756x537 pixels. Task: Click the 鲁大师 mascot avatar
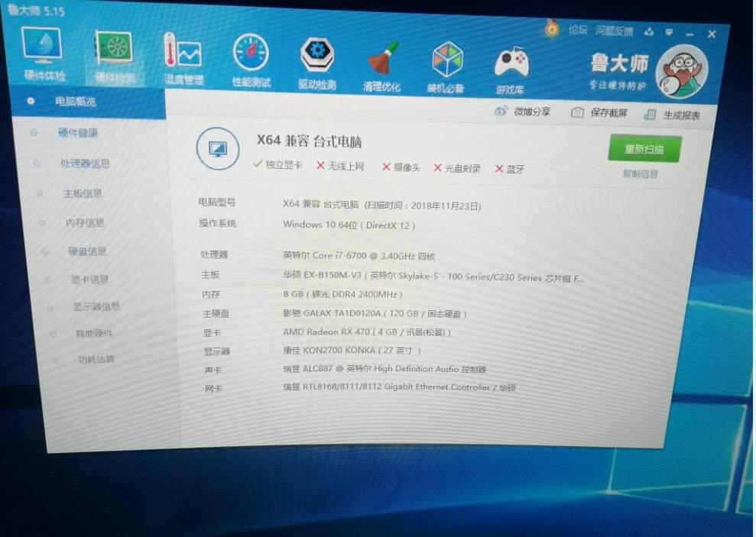click(682, 72)
